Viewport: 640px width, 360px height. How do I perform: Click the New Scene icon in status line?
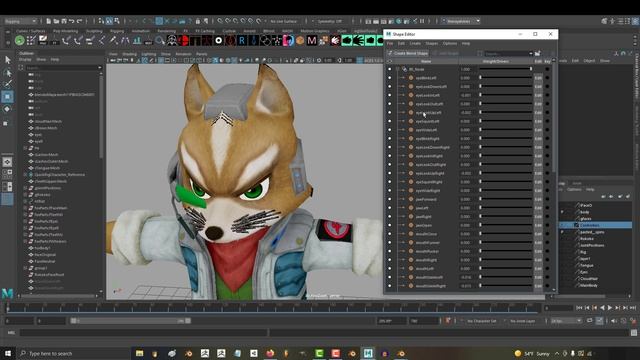click(x=48, y=21)
